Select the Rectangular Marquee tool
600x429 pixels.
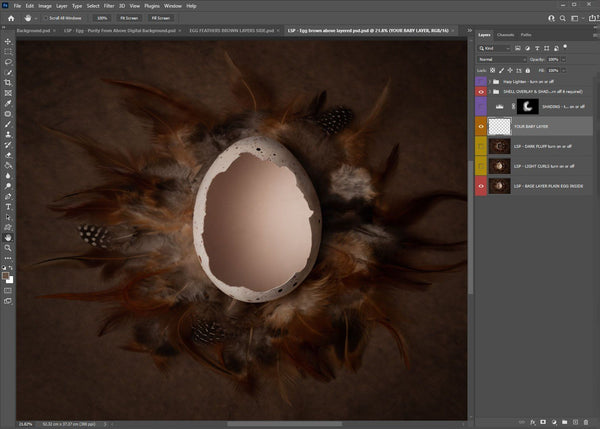click(x=8, y=51)
